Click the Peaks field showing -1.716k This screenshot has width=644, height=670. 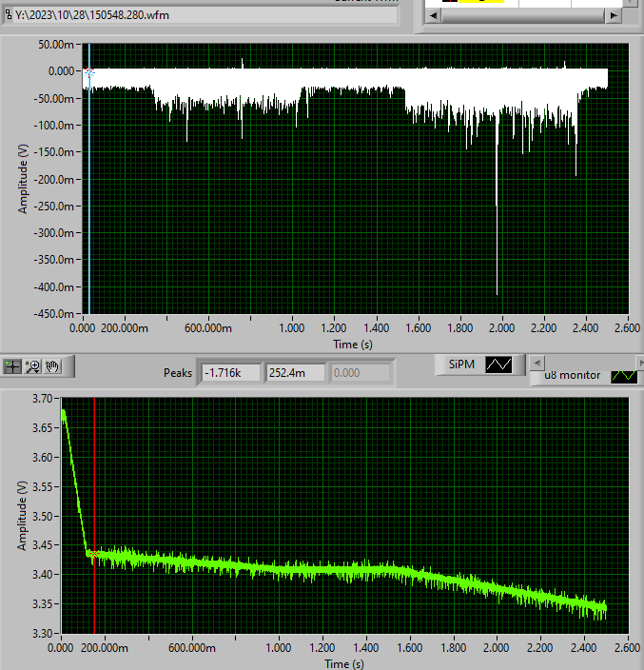[x=231, y=373]
